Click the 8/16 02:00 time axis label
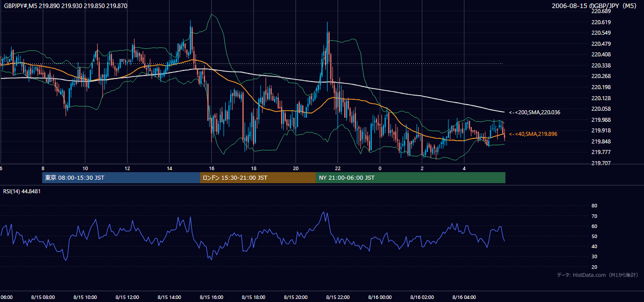Image resolution: width=644 pixels, height=302 pixels. click(x=422, y=297)
